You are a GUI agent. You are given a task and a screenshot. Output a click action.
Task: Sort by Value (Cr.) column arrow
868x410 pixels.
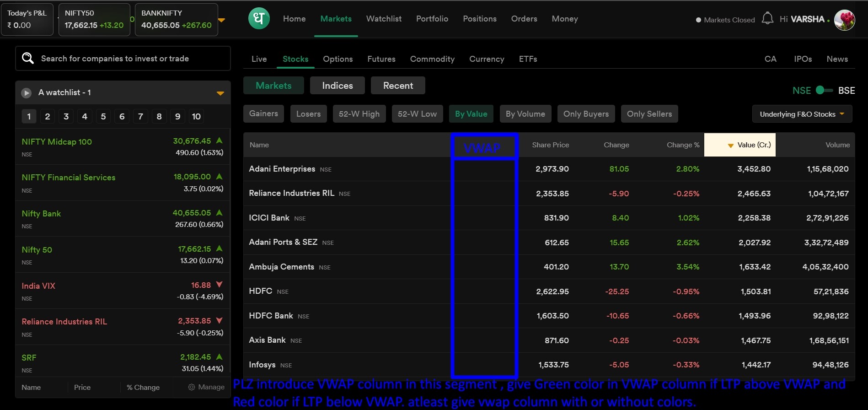coord(730,145)
